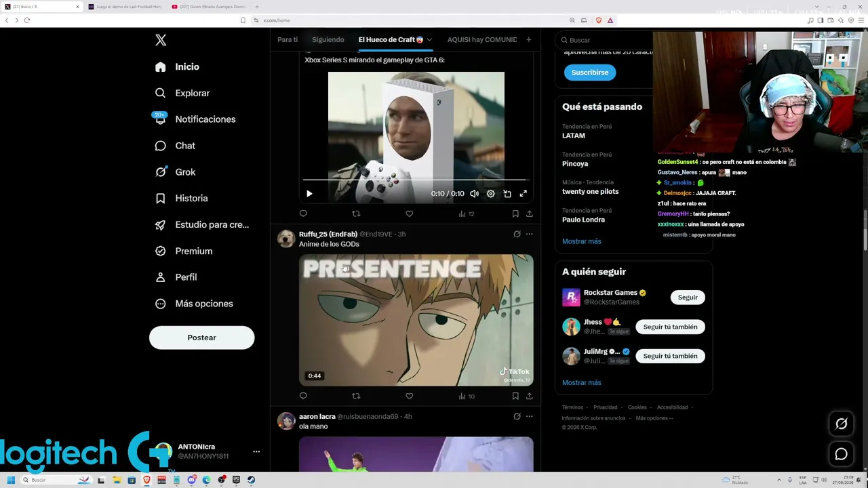Bookmark this page in the browser
868x488 pixels.
pos(243,20)
